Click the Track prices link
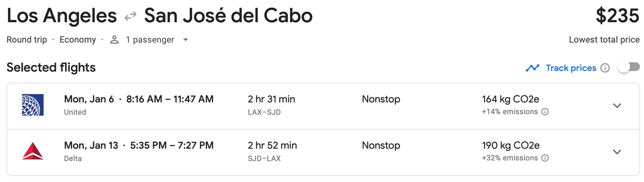The width and height of the screenshot is (644, 182). pyautogui.click(x=571, y=68)
